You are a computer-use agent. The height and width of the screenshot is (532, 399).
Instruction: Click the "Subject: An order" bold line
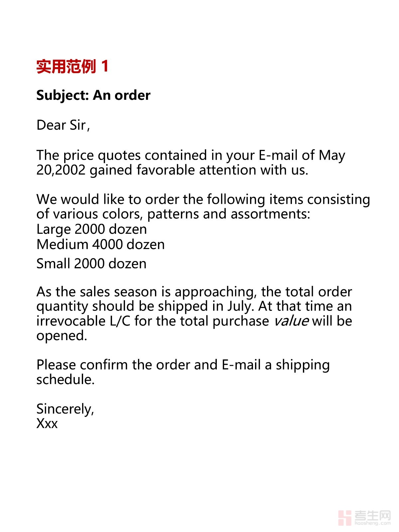(93, 95)
